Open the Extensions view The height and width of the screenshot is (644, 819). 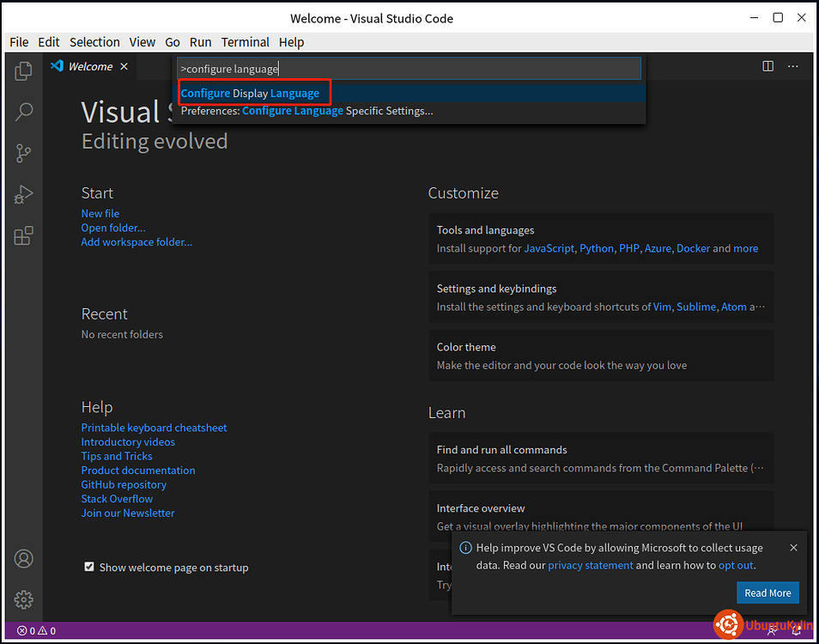(23, 235)
